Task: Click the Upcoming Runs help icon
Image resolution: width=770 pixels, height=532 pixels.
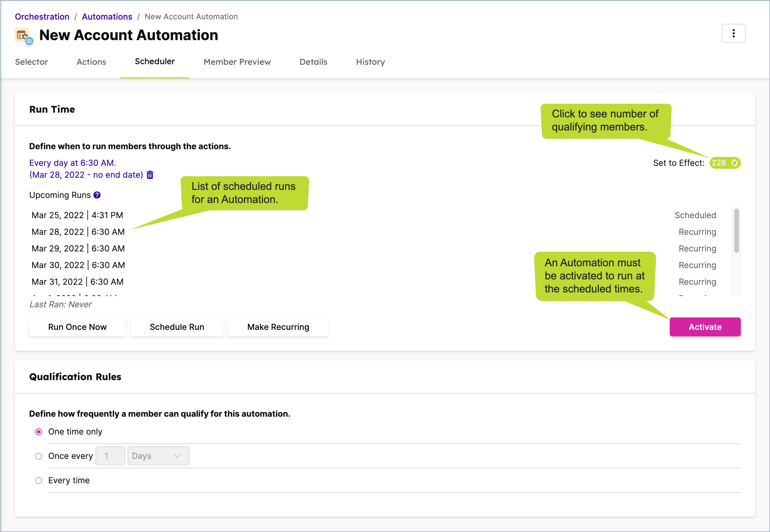Action: (x=97, y=195)
